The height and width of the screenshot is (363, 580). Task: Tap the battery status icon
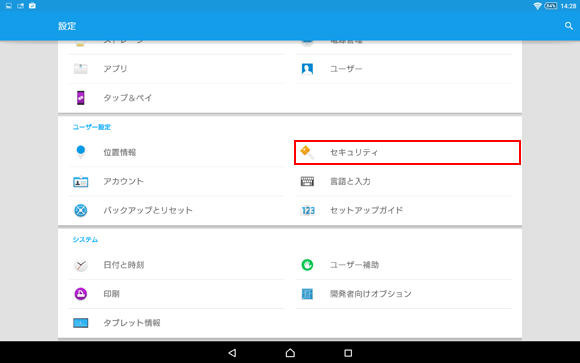[x=551, y=6]
